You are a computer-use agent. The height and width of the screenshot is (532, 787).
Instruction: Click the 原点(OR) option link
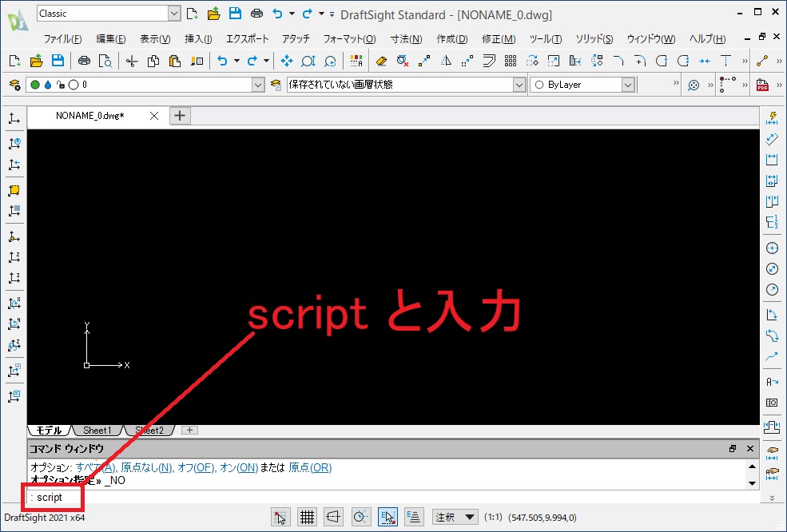pyautogui.click(x=310, y=468)
